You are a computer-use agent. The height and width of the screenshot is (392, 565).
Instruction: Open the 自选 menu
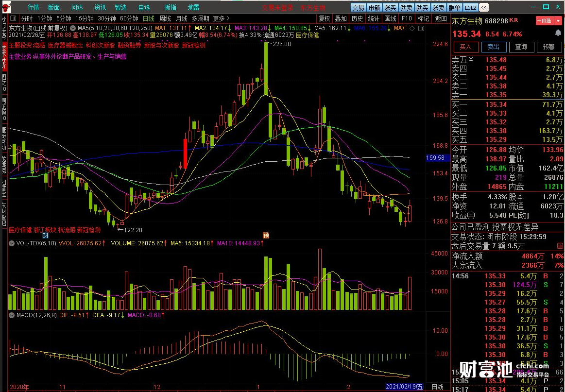144,7
